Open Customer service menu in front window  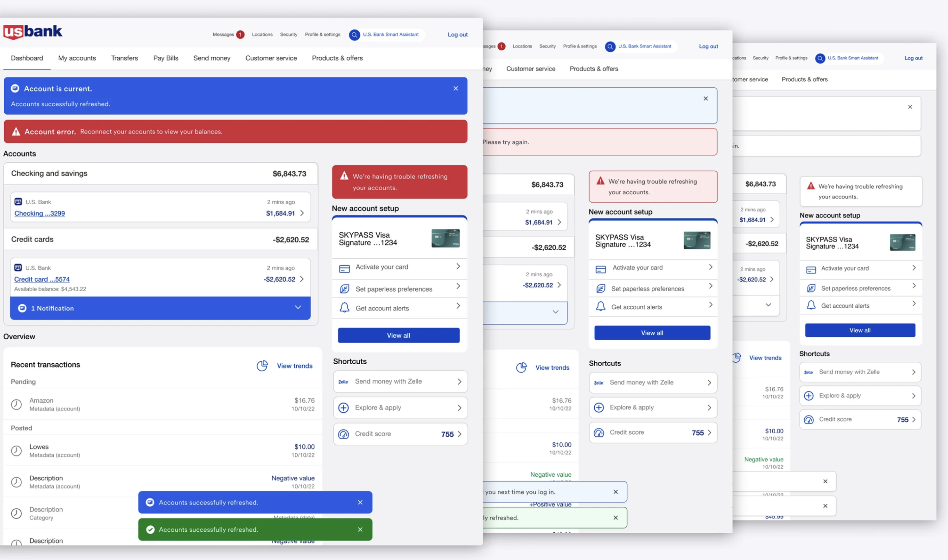coord(271,58)
